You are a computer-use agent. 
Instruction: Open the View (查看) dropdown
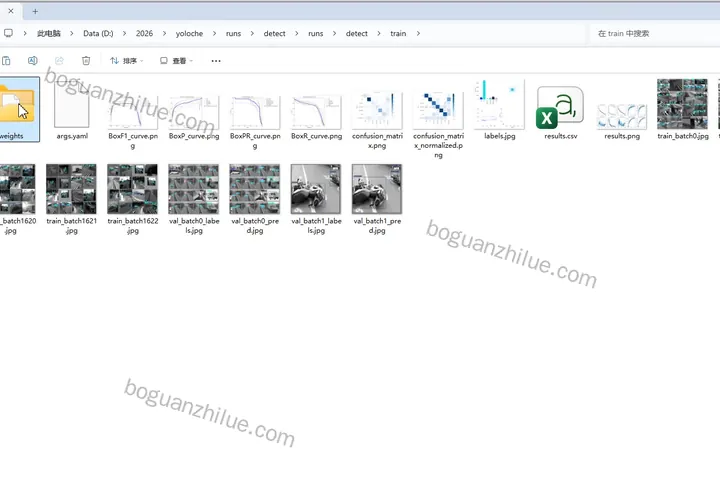[x=176, y=61]
